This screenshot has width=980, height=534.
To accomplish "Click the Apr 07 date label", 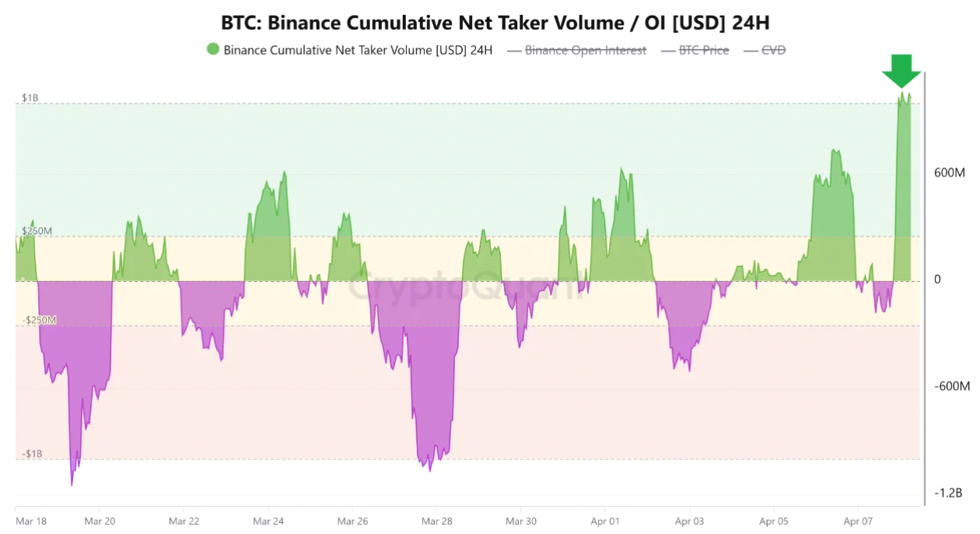I will click(x=858, y=522).
